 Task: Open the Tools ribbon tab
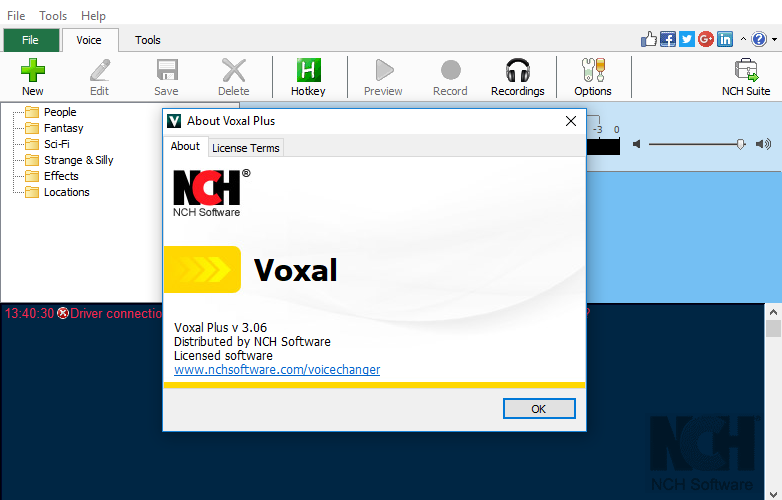tap(148, 40)
